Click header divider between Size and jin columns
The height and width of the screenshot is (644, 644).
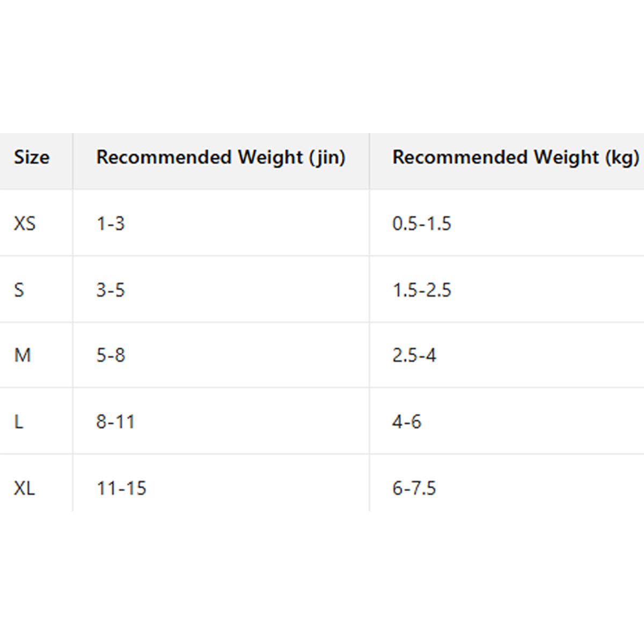click(x=73, y=161)
